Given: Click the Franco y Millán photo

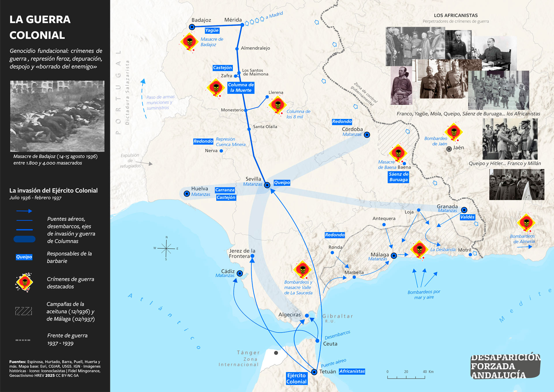Looking at the screenshot, I should [x=517, y=184].
